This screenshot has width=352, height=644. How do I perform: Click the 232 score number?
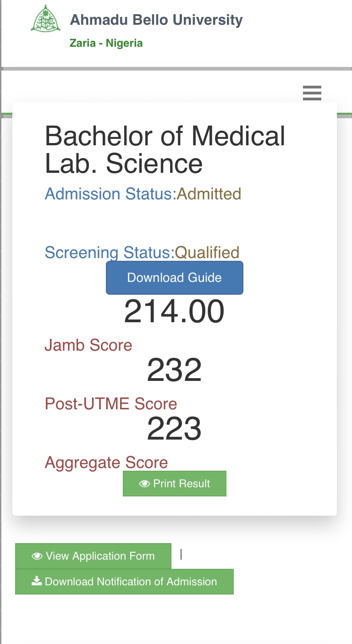[x=174, y=370]
